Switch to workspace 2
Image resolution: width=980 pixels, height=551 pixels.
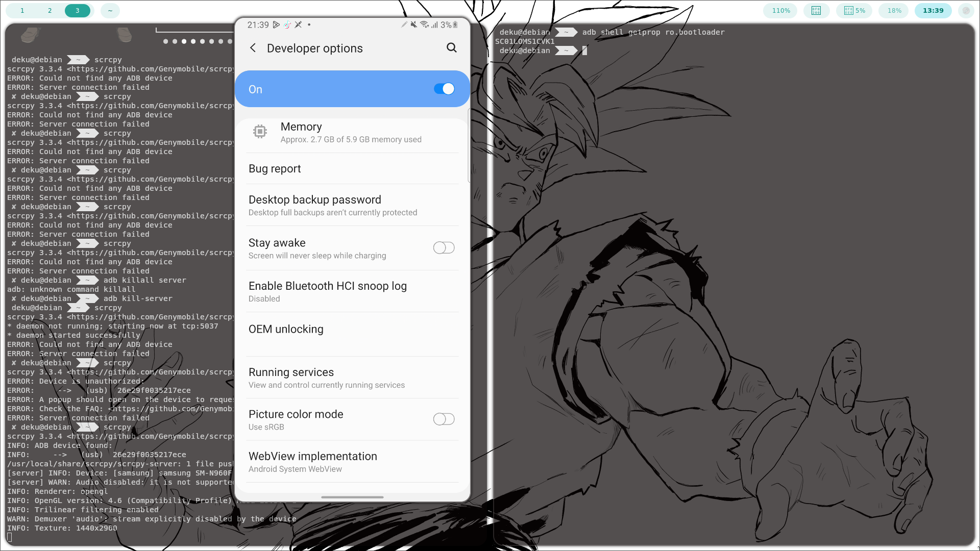[x=50, y=11]
